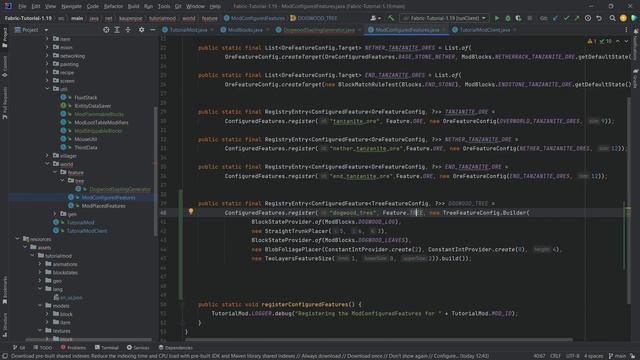This screenshot has height=360, width=640.
Task: Open the Refactor menu
Action: [x=113, y=7]
